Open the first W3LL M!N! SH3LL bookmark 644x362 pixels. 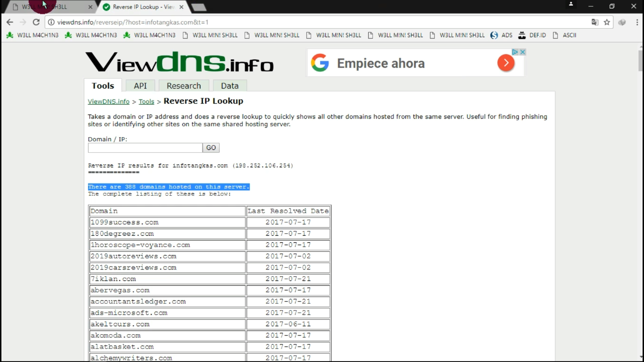[210, 35]
